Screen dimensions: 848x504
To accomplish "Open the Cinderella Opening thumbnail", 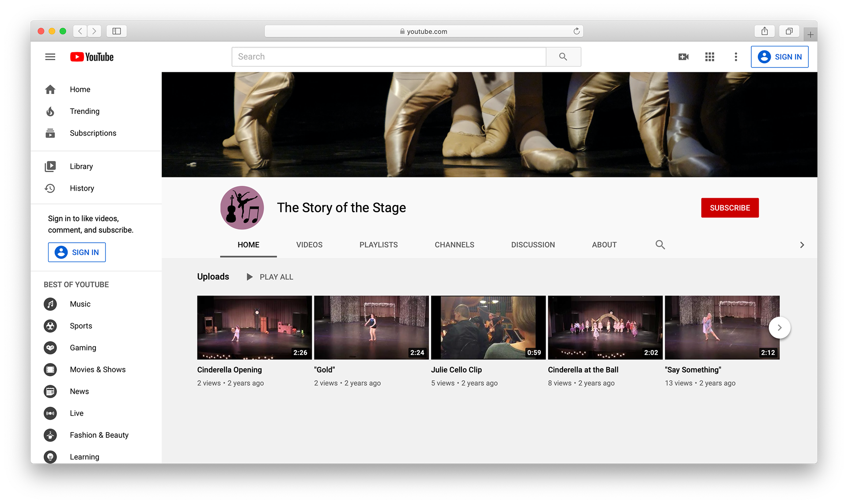I will [254, 327].
